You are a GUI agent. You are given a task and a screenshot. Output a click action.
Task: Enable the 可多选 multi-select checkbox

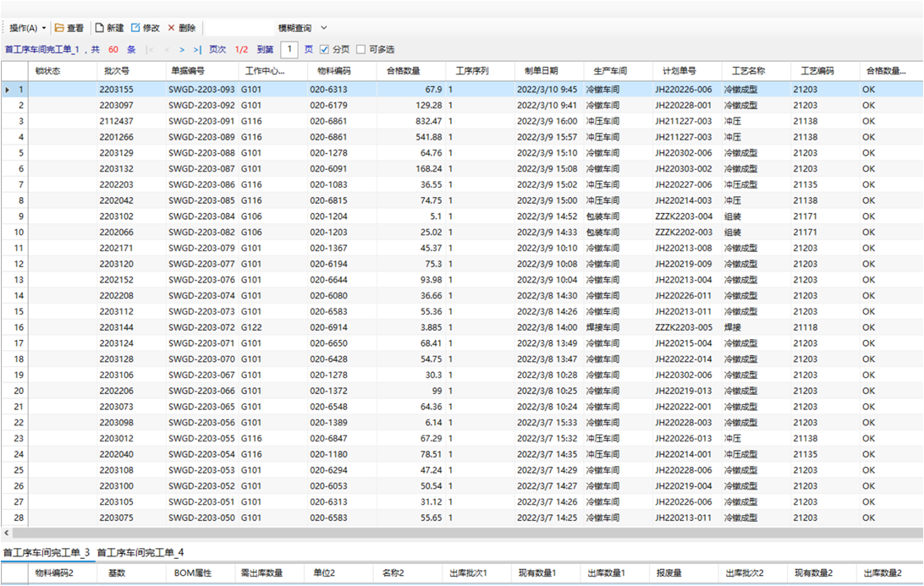click(x=361, y=50)
